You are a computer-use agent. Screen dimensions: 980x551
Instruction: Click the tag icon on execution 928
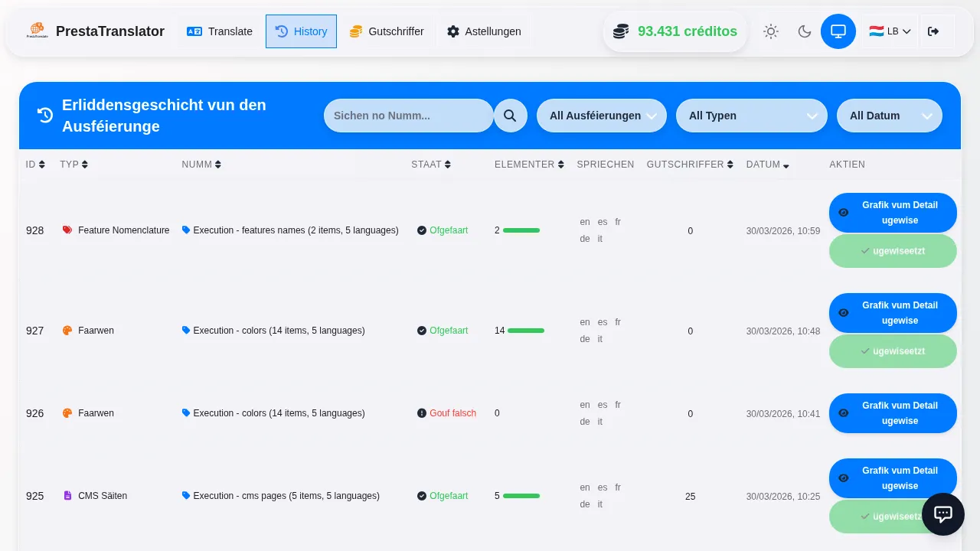pos(186,230)
